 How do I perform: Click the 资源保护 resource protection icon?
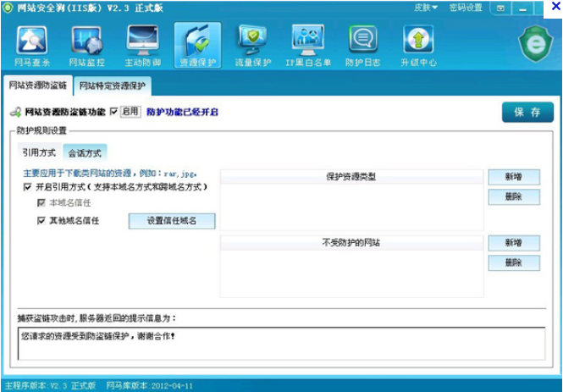tap(197, 45)
